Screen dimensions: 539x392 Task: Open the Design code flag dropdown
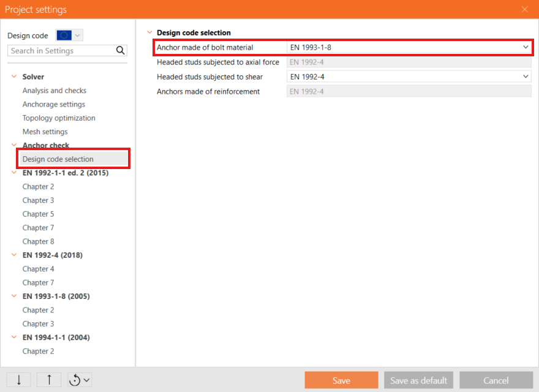(x=69, y=36)
